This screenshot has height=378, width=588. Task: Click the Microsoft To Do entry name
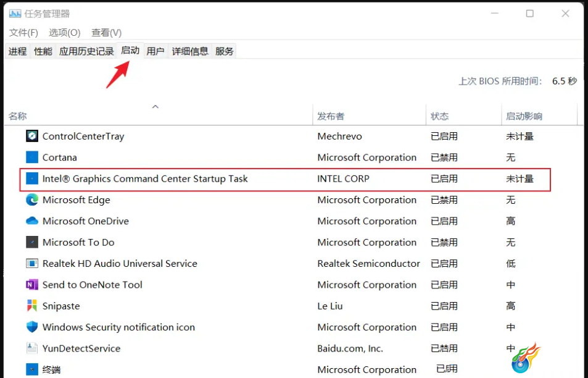(x=78, y=243)
